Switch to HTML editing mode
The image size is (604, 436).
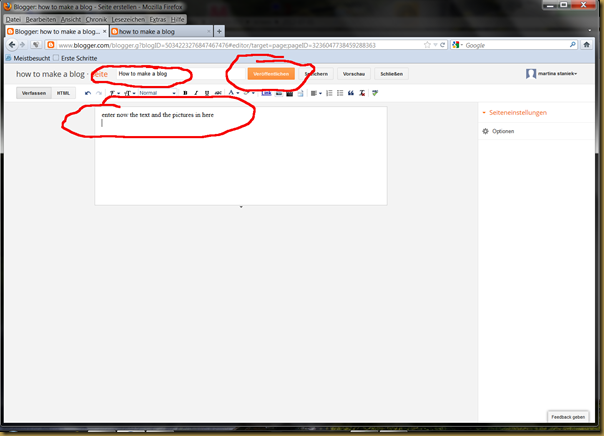(x=63, y=93)
